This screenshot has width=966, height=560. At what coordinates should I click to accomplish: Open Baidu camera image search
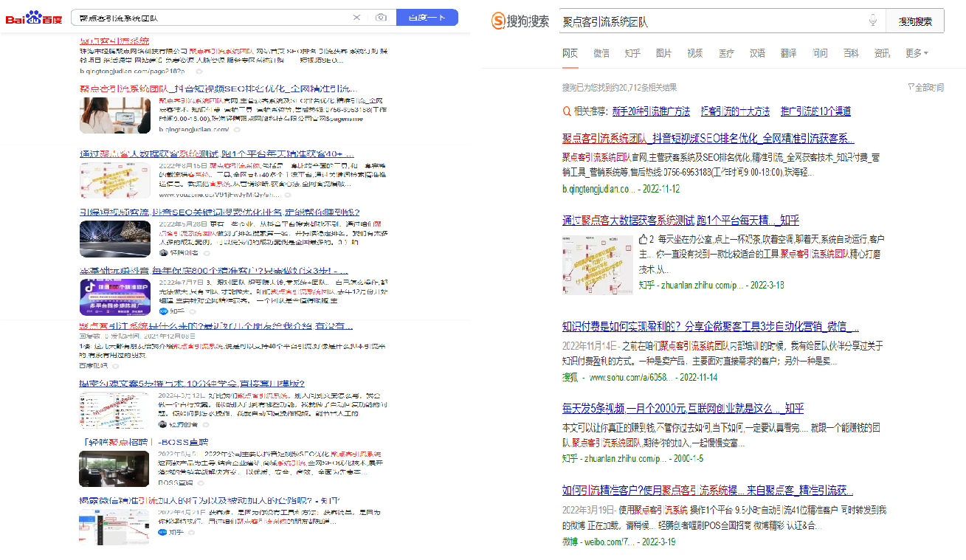(x=381, y=17)
